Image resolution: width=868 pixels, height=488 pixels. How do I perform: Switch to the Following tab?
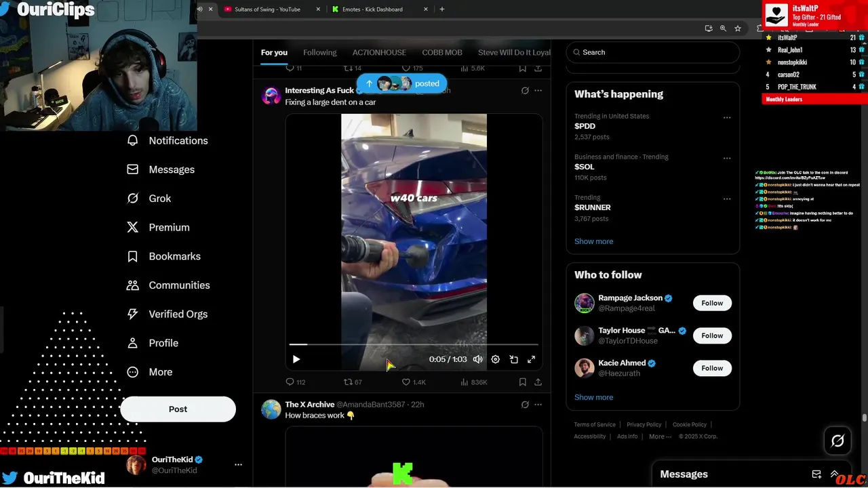(319, 52)
